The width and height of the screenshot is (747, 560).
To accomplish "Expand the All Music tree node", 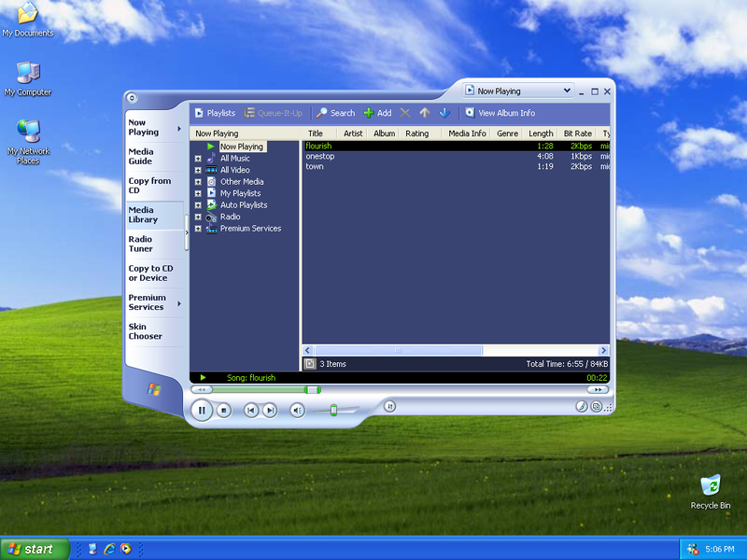I will (x=198, y=159).
